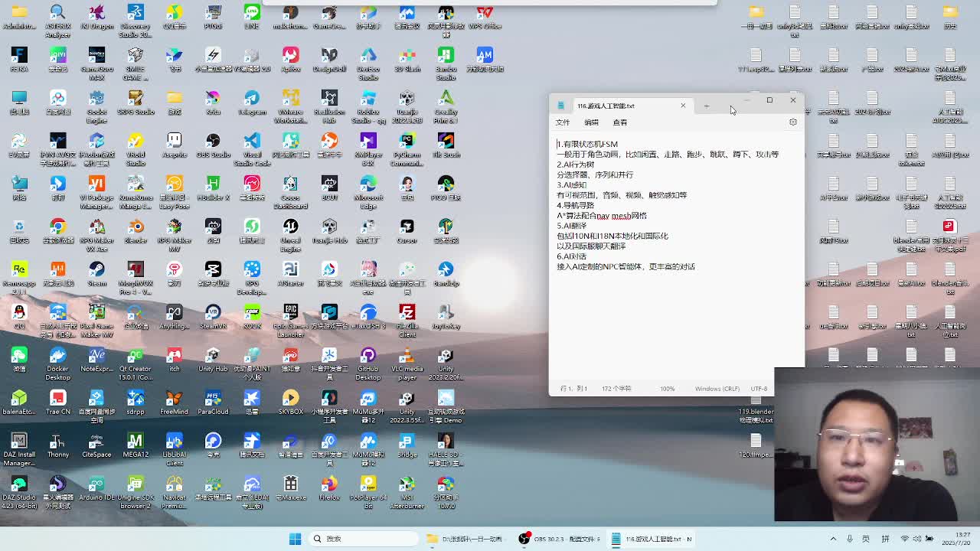Open the 100% zoom level in status bar
Image resolution: width=980 pixels, height=551 pixels.
click(667, 389)
